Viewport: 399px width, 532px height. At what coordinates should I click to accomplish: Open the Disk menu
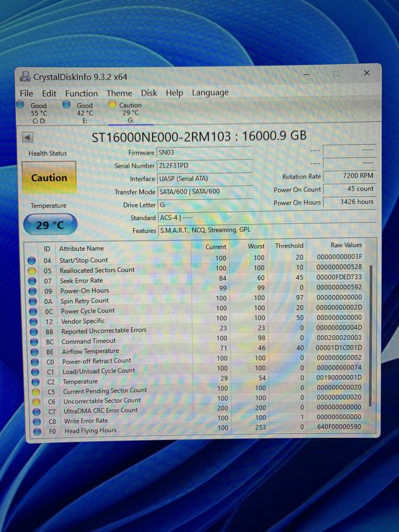[x=149, y=93]
